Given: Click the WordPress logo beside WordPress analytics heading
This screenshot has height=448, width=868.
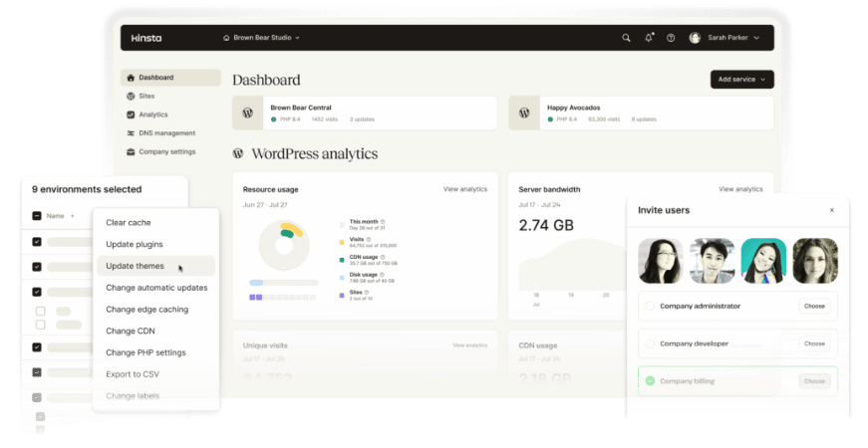Looking at the screenshot, I should [238, 153].
